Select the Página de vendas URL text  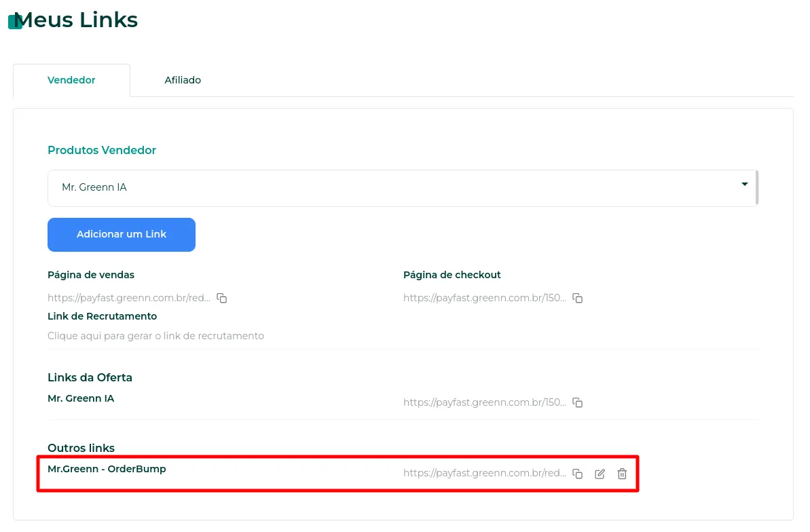coord(128,298)
